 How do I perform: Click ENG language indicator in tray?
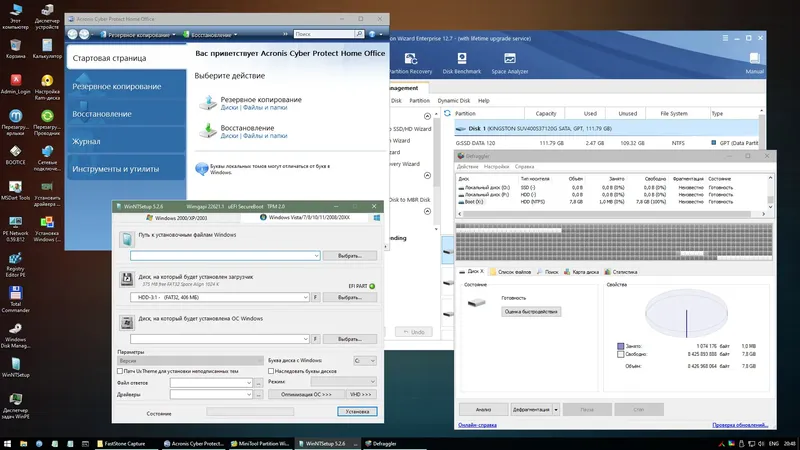773,444
